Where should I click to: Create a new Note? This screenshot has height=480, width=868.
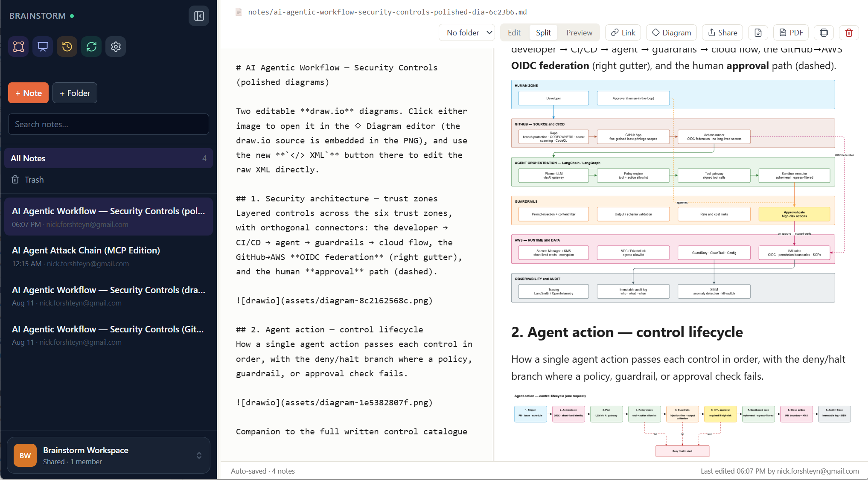pyautogui.click(x=28, y=93)
